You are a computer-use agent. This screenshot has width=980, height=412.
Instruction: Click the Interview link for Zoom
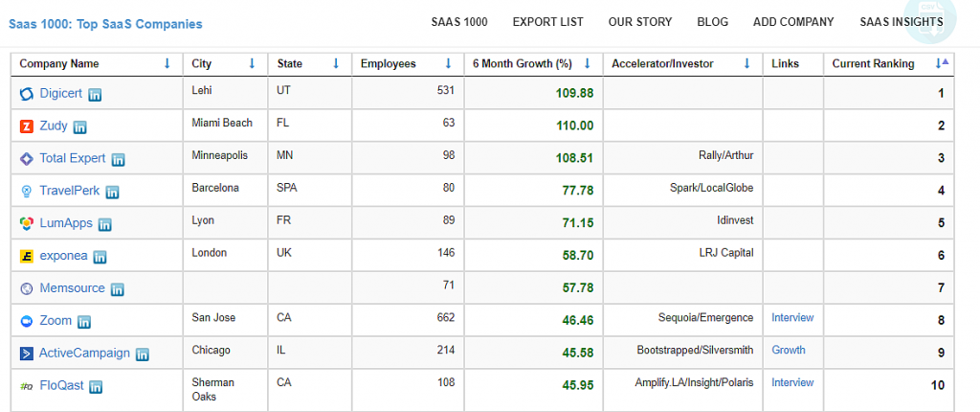[792, 317]
